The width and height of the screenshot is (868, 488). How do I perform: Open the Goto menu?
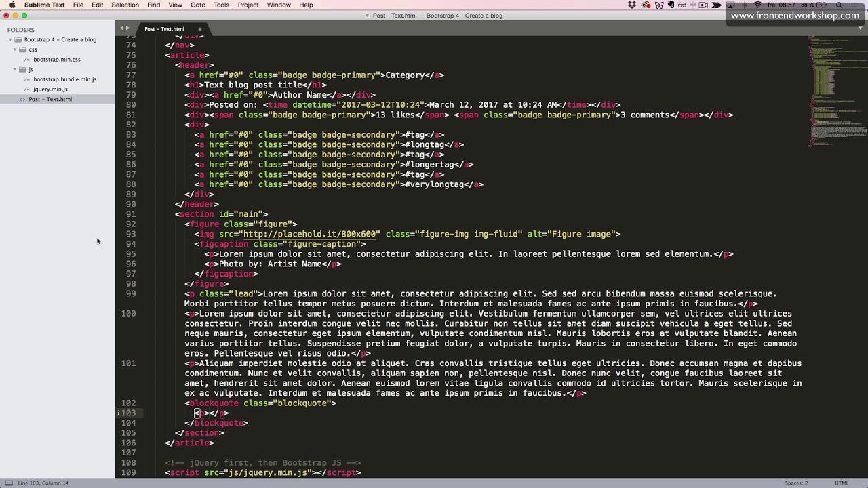198,5
